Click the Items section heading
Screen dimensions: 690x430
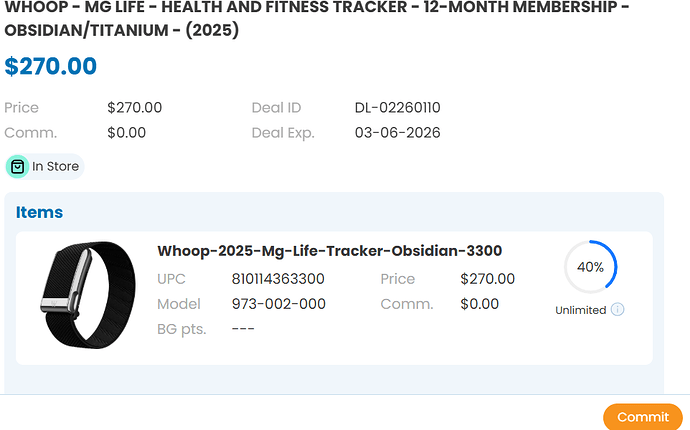point(39,212)
